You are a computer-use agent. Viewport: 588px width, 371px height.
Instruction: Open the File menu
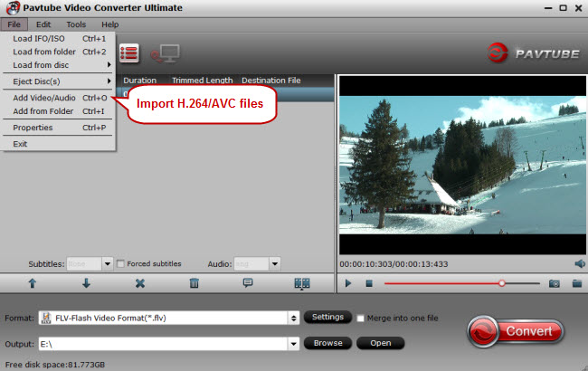click(14, 24)
